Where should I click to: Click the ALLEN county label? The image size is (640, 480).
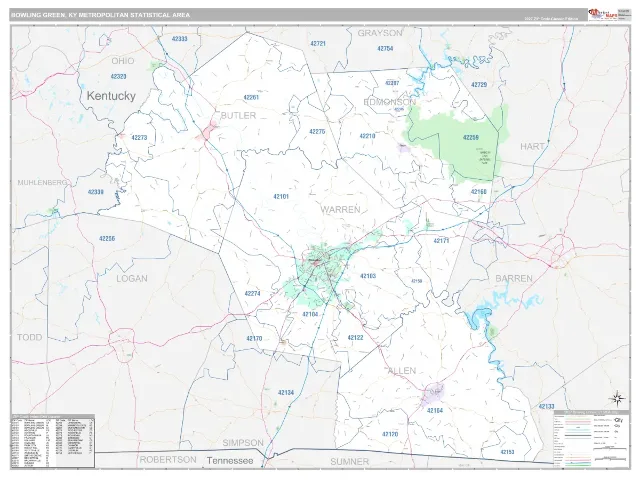(402, 371)
